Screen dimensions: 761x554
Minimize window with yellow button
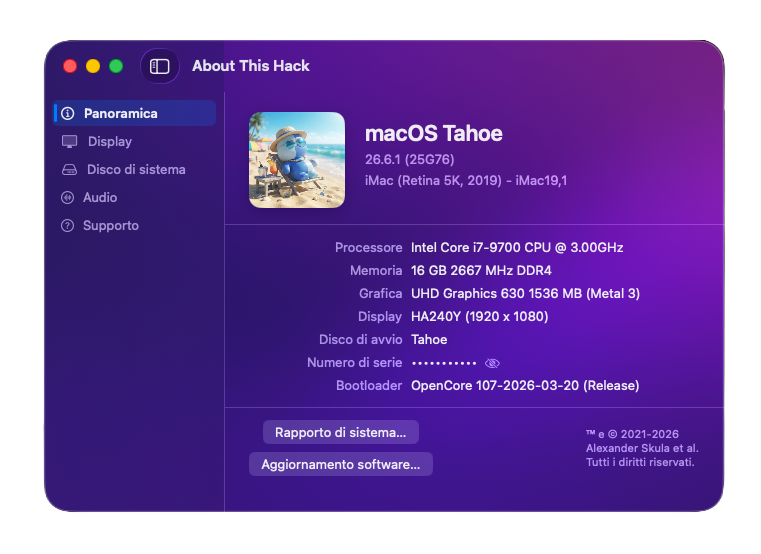point(93,66)
